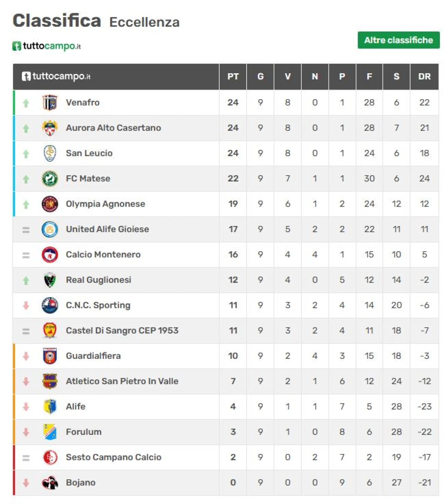Viewport: 444px width, 504px height.
Task: Open the Altre classifiche button
Action: pyautogui.click(x=398, y=40)
